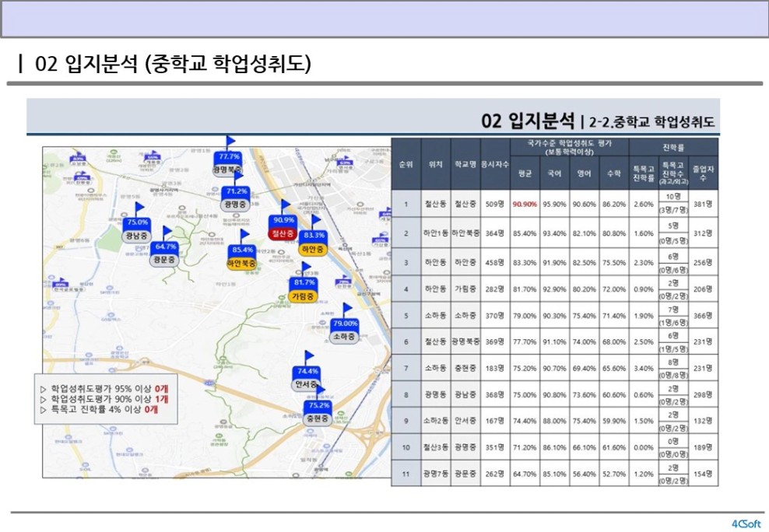Screen dimensions: 769x532
Task: Click the 순위 column header
Action: click(x=406, y=165)
